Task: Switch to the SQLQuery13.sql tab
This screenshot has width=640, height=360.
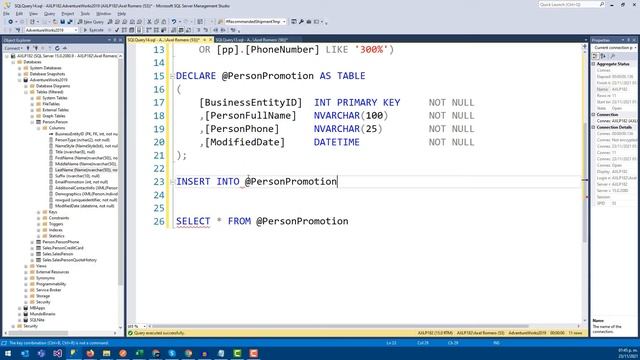Action: 252,40
